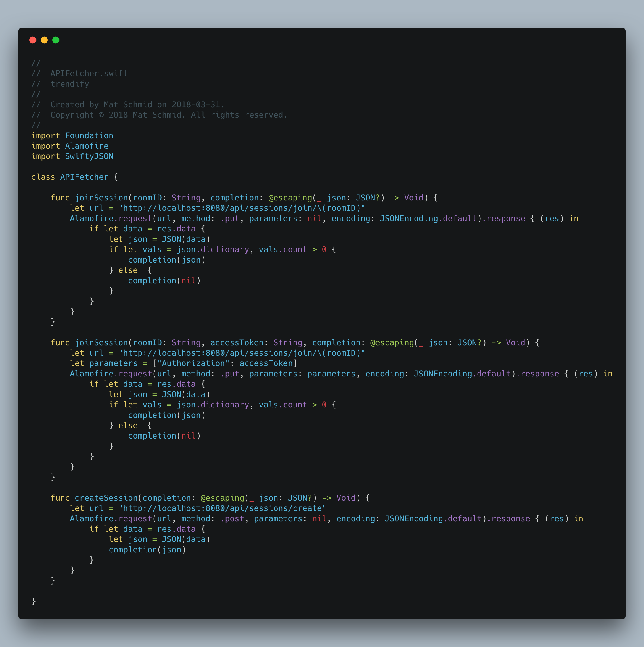Click the 'trendify' comment text
This screenshot has width=644, height=647.
pyautogui.click(x=70, y=84)
